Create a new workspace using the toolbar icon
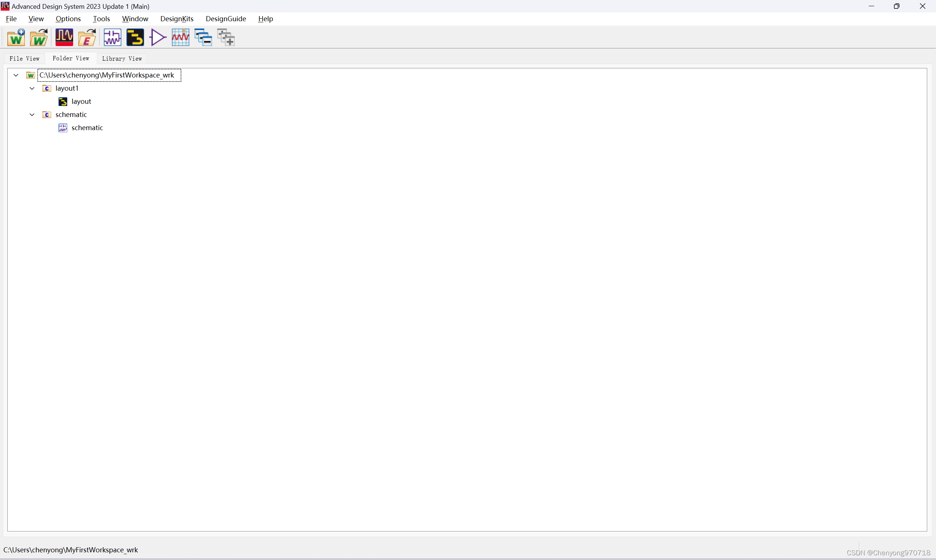Image resolution: width=936 pixels, height=560 pixels. tap(16, 37)
